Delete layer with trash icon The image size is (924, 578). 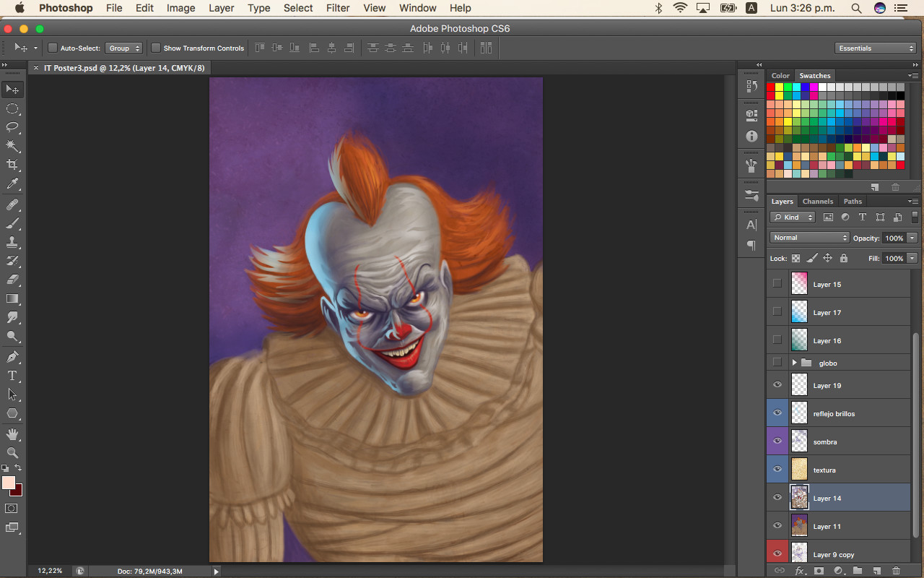pyautogui.click(x=896, y=571)
